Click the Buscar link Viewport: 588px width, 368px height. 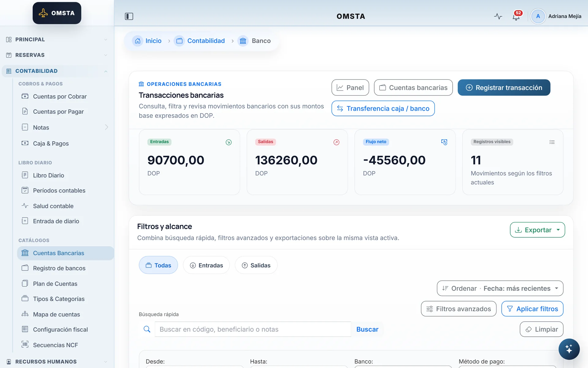[367, 329]
